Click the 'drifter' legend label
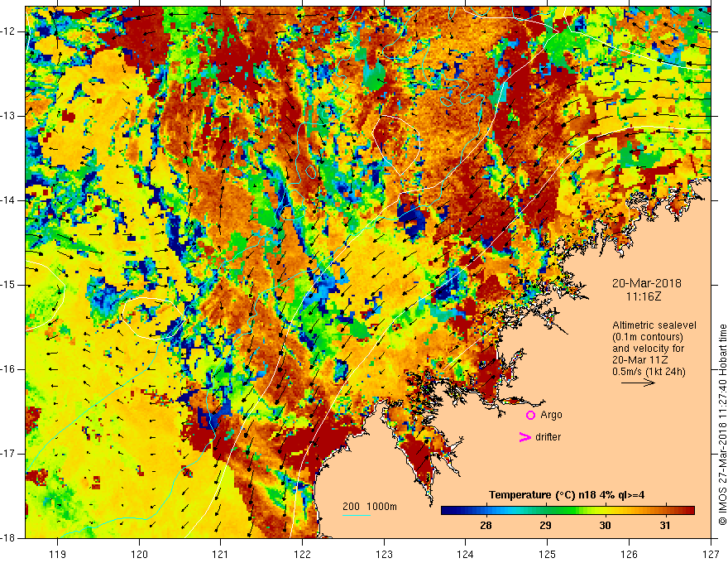 548,437
